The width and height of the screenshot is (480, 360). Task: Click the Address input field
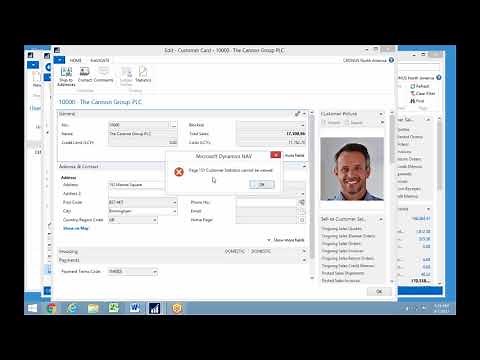(137, 185)
